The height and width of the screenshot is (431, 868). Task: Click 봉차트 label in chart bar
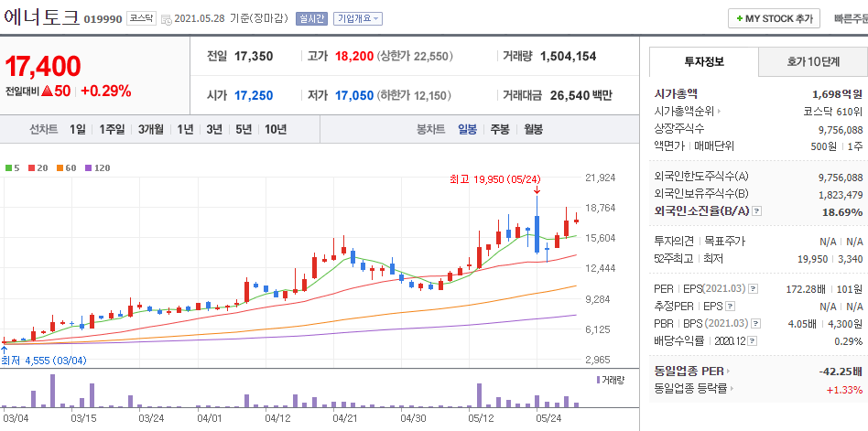(430, 129)
